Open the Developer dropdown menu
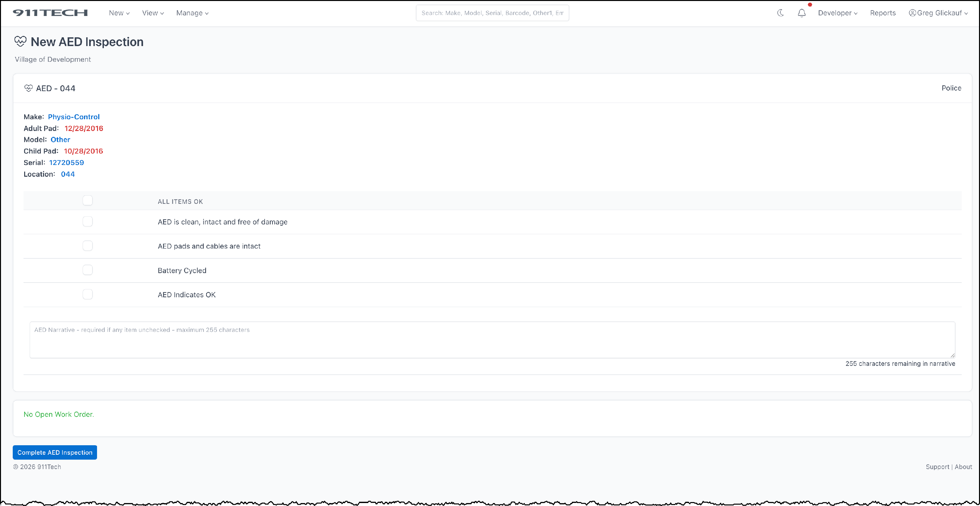Viewport: 980px width, 506px height. [x=837, y=13]
